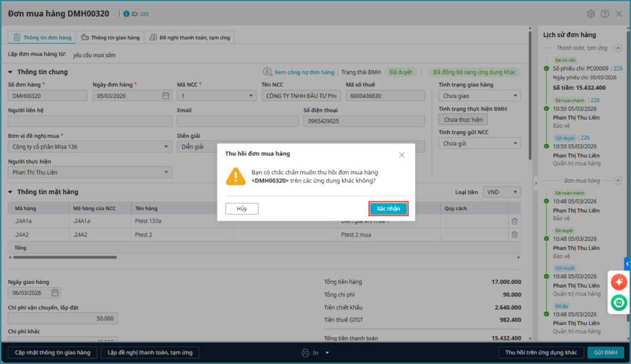Collapse the Đơn mua hàng history group

point(617,180)
